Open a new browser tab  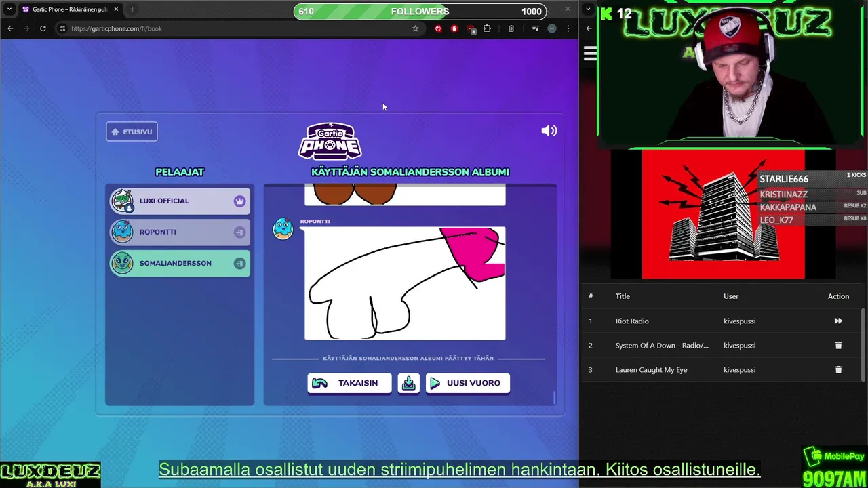[132, 9]
